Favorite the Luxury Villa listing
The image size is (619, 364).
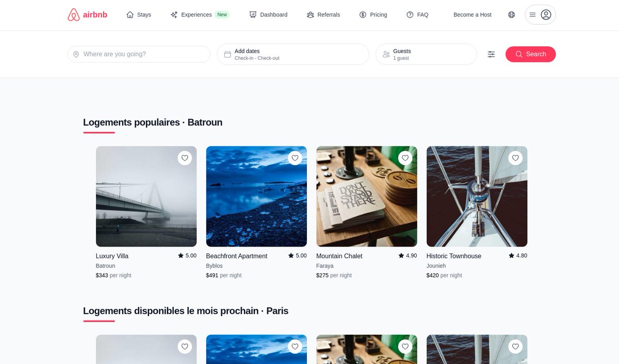coord(185,158)
